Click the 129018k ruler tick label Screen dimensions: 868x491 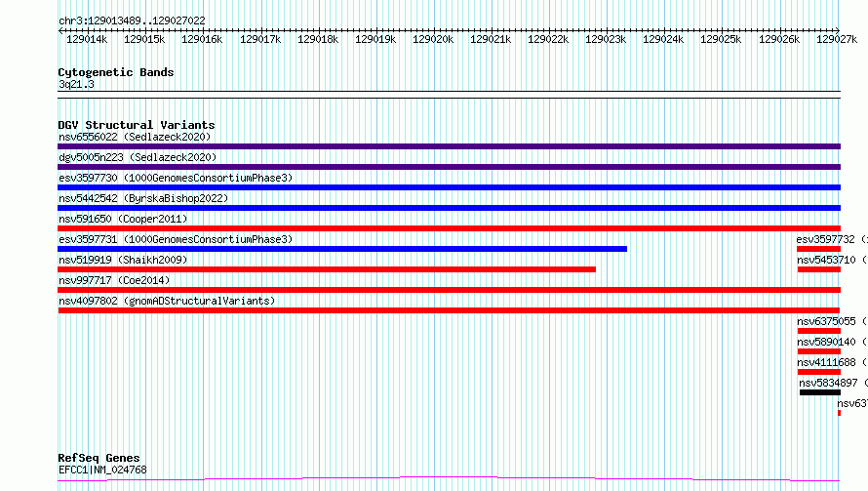tap(318, 39)
